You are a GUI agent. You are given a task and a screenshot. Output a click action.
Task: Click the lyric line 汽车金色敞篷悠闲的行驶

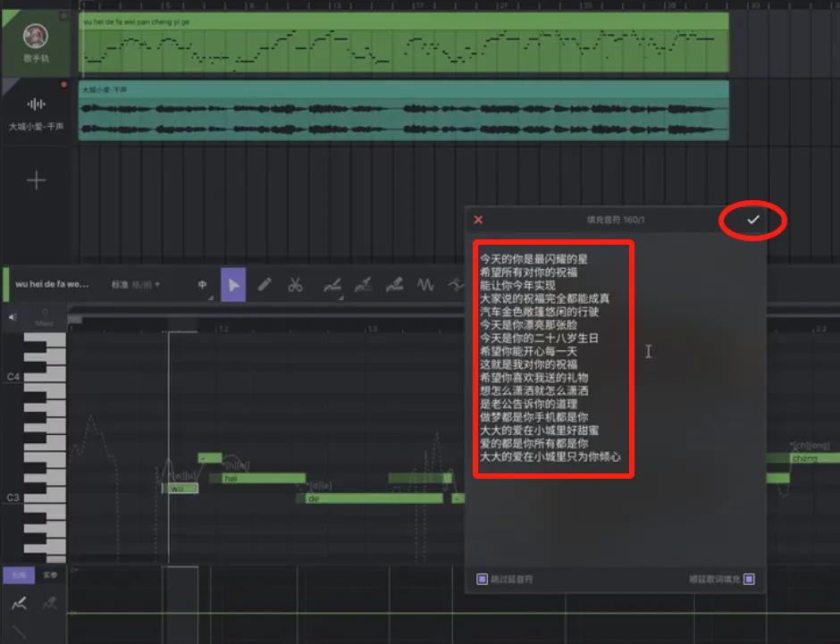(x=539, y=312)
